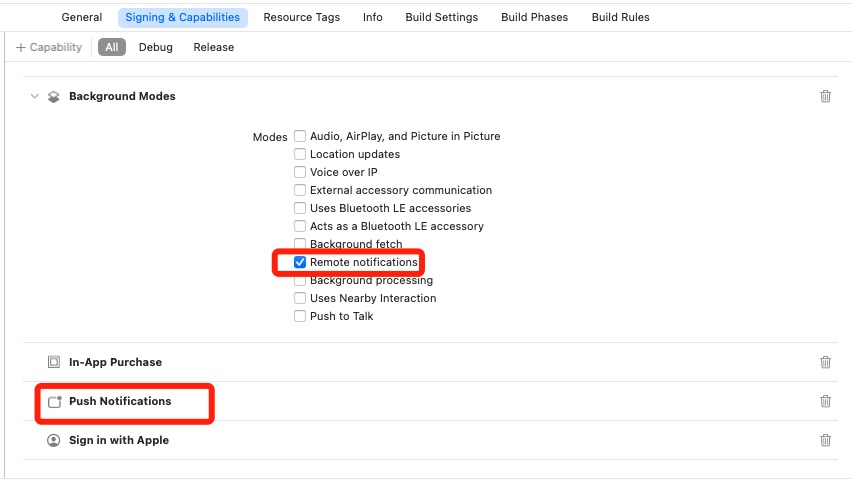The height and width of the screenshot is (479, 852).
Task: Click the Sign in with Apple icon
Action: [x=54, y=440]
